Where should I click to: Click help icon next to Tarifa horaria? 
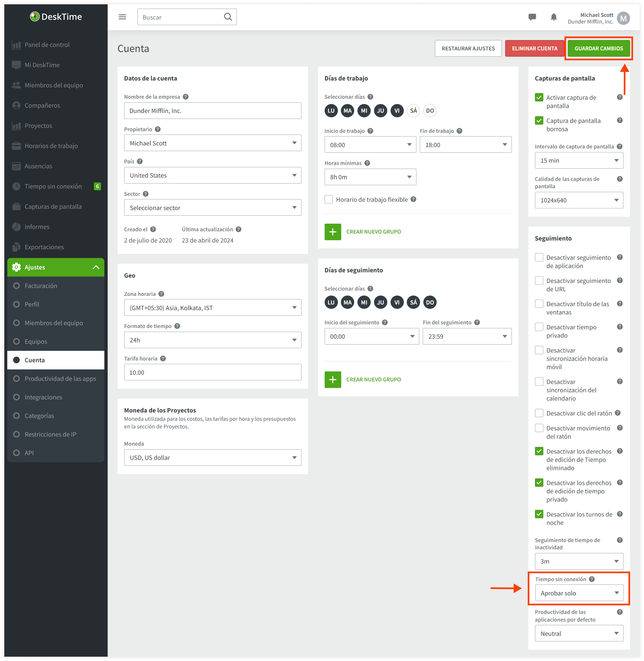pyautogui.click(x=163, y=359)
